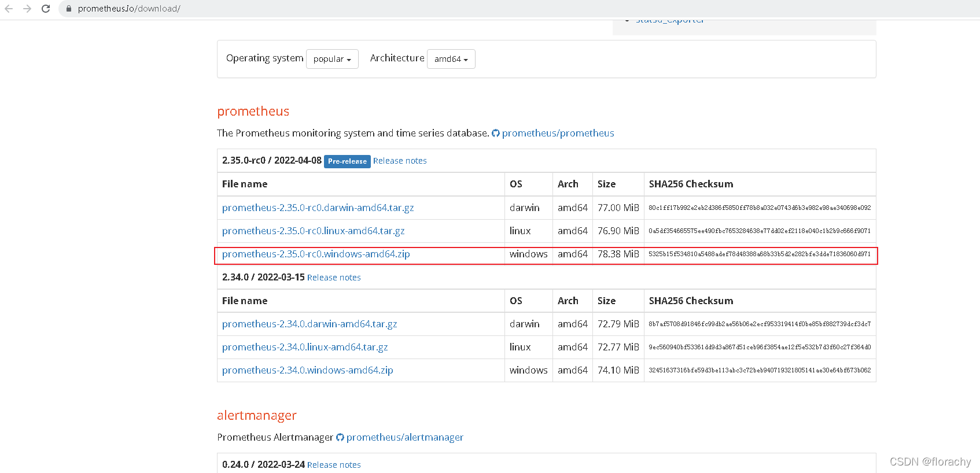
Task: Open Release notes for 2.35.0-rc0
Action: click(400, 161)
